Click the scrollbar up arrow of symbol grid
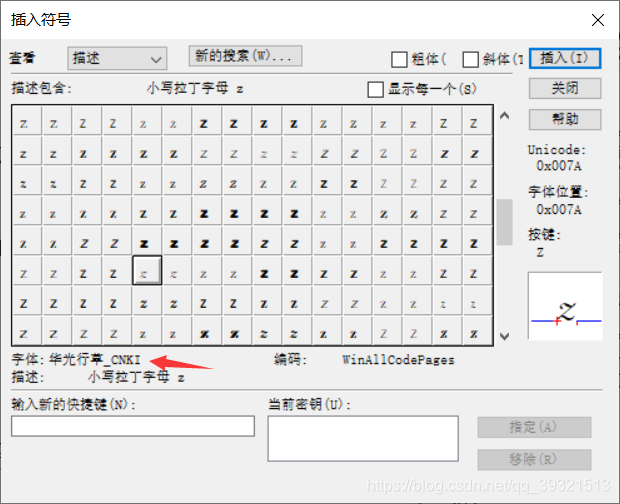620x504 pixels. click(x=504, y=116)
